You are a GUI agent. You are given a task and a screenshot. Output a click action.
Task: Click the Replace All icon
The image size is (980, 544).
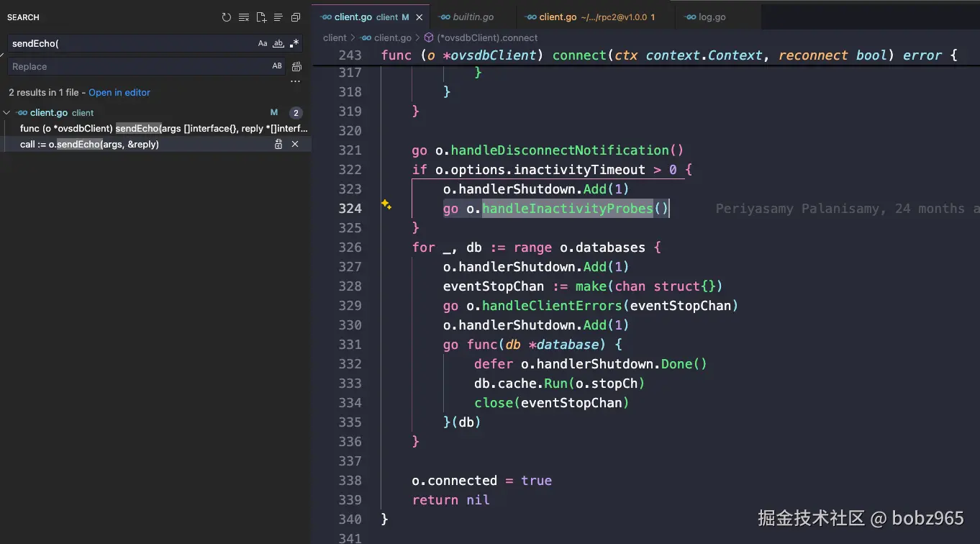[296, 66]
